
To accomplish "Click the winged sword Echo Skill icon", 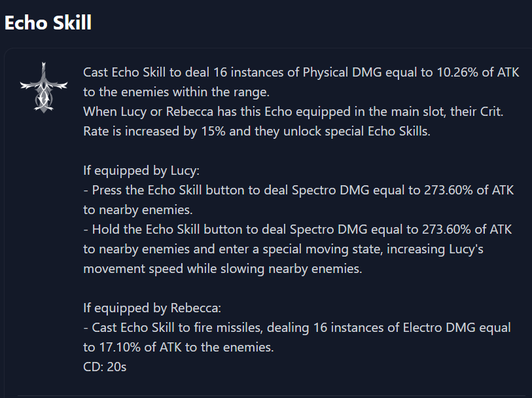I will click(x=44, y=87).
